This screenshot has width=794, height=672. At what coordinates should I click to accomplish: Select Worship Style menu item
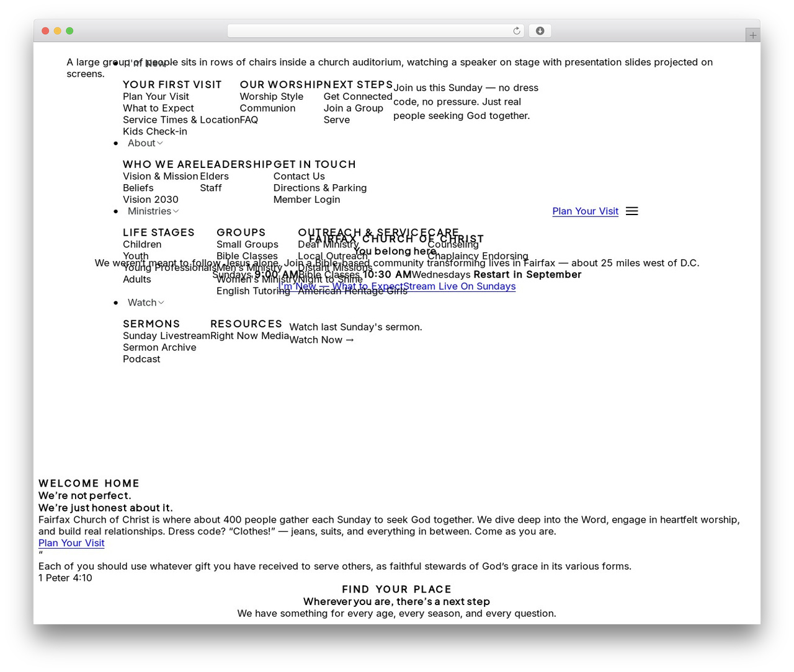pos(272,97)
